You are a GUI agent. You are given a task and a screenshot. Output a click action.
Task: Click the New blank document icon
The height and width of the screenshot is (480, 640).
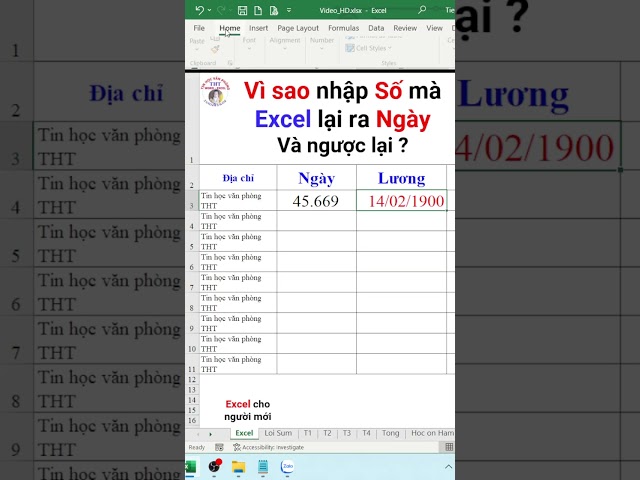click(258, 11)
